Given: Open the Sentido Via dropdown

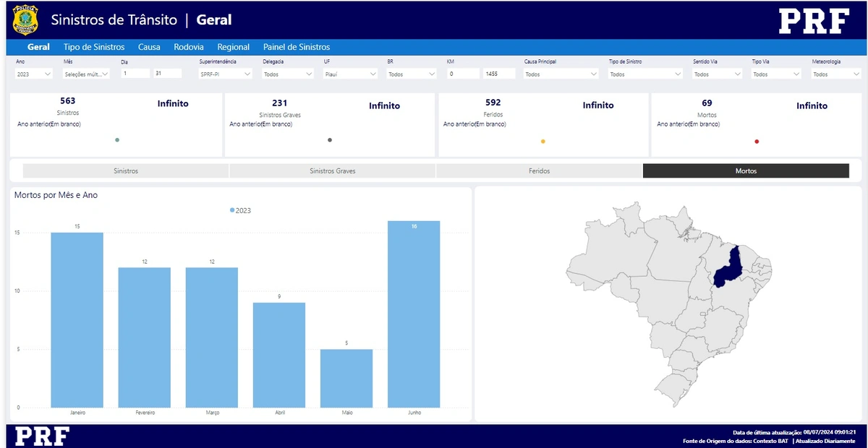Looking at the screenshot, I should point(718,74).
